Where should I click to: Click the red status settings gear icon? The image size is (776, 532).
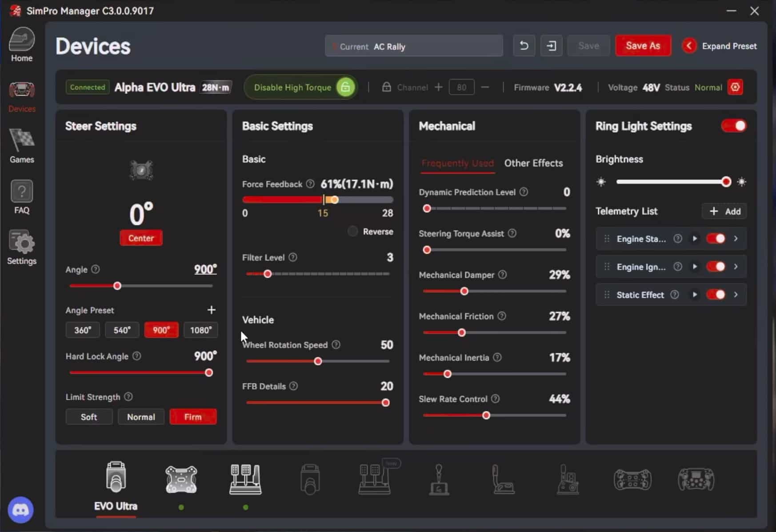[x=735, y=87]
